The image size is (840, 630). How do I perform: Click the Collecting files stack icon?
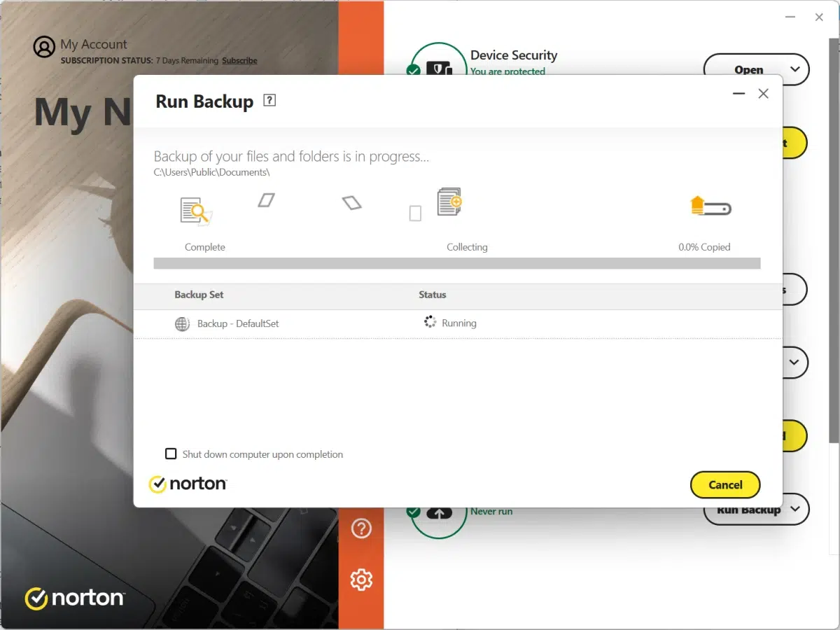coord(449,202)
